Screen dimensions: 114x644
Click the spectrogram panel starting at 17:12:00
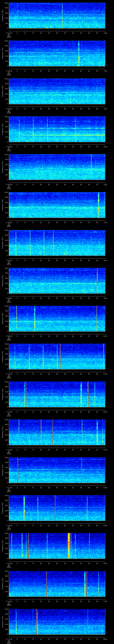coord(57,432)
